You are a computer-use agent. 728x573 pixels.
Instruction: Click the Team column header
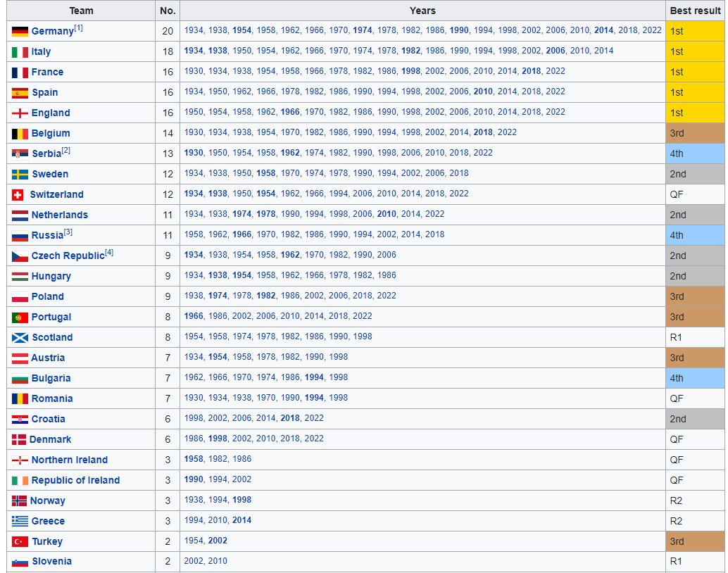pos(81,11)
